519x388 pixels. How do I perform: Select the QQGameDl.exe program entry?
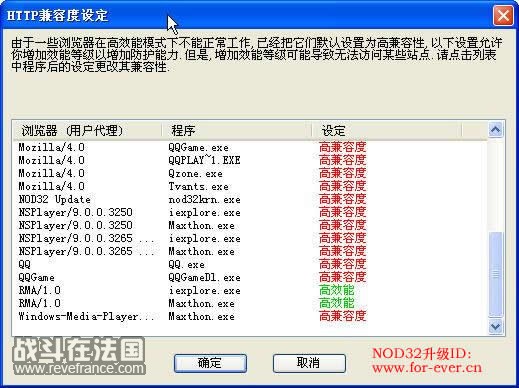[204, 277]
